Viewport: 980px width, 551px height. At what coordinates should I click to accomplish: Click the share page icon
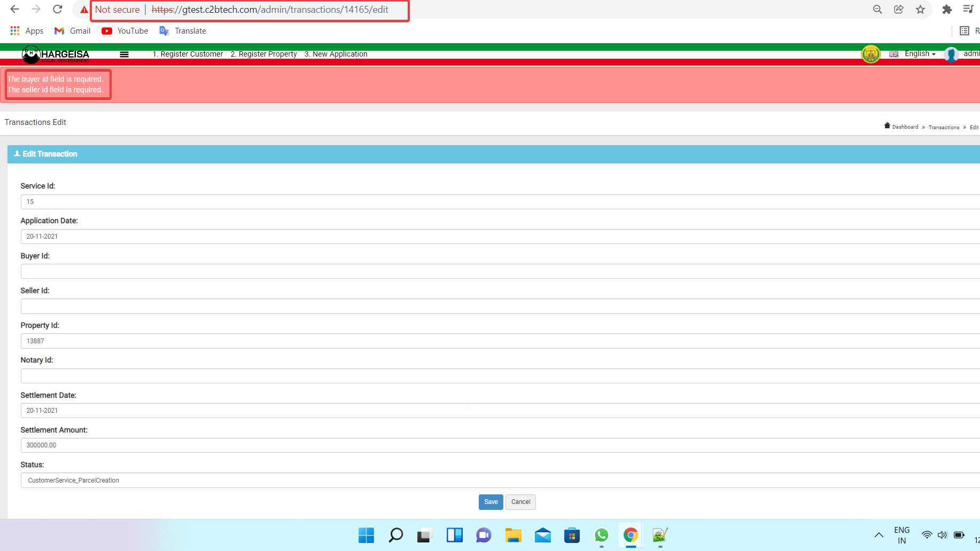click(x=899, y=10)
